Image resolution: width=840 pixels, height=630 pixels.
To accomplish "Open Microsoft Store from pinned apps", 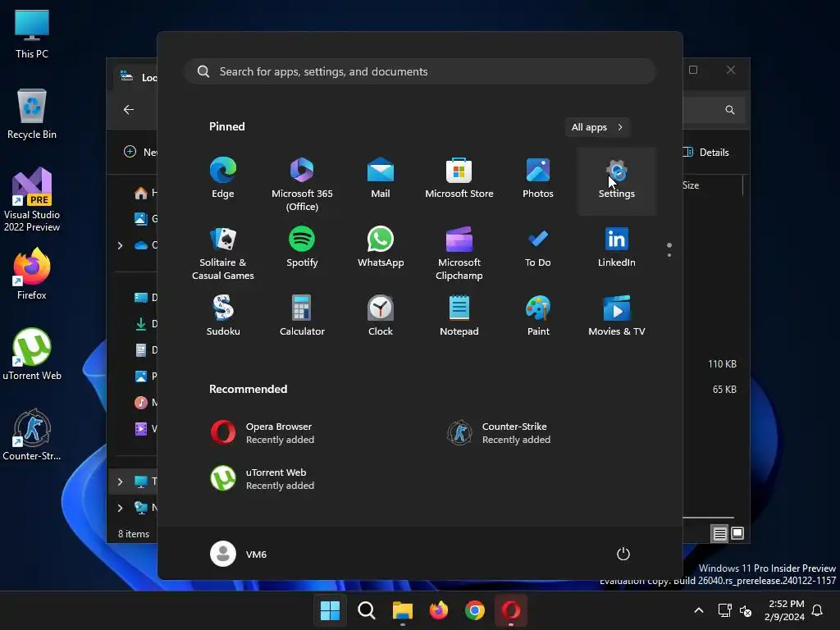I will click(x=459, y=180).
